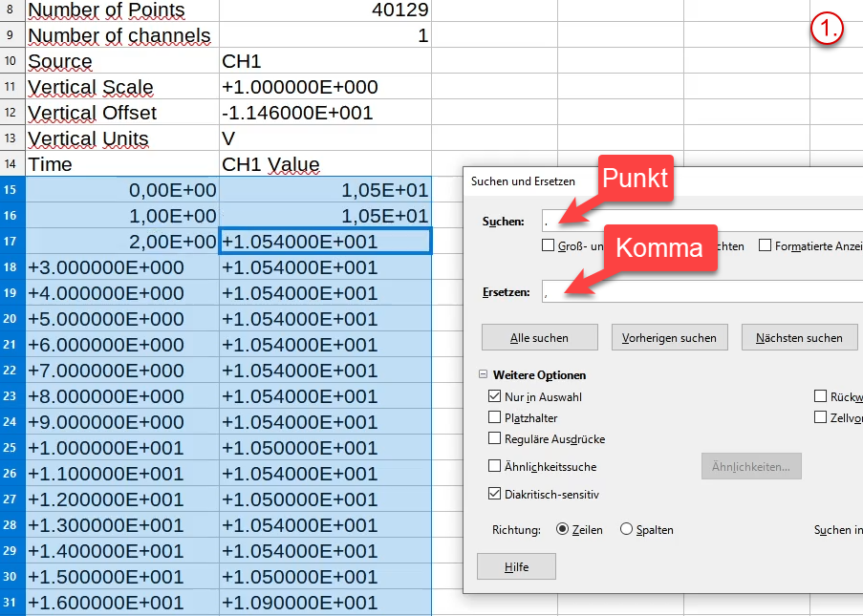This screenshot has height=616, width=863.
Task: Click the Ersetzen input field
Action: point(702,291)
